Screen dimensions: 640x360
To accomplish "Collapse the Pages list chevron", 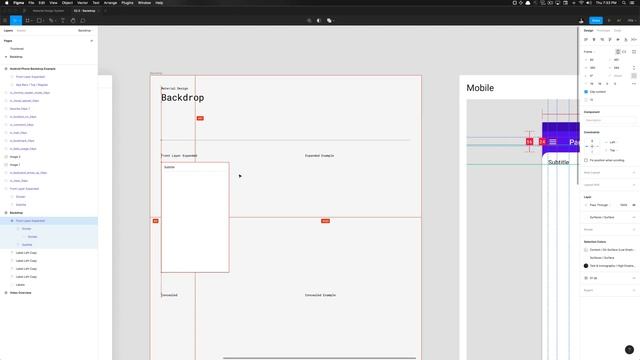I will point(91,41).
